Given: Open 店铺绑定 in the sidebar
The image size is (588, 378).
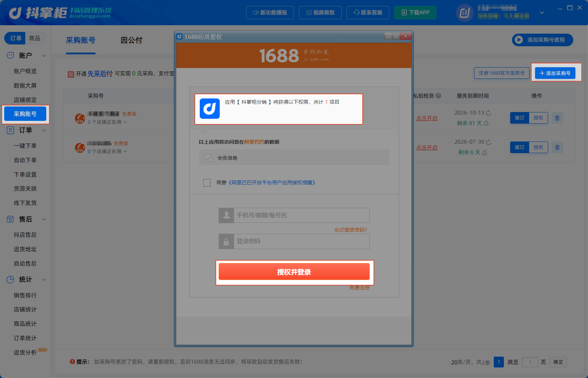Looking at the screenshot, I should pyautogui.click(x=25, y=100).
